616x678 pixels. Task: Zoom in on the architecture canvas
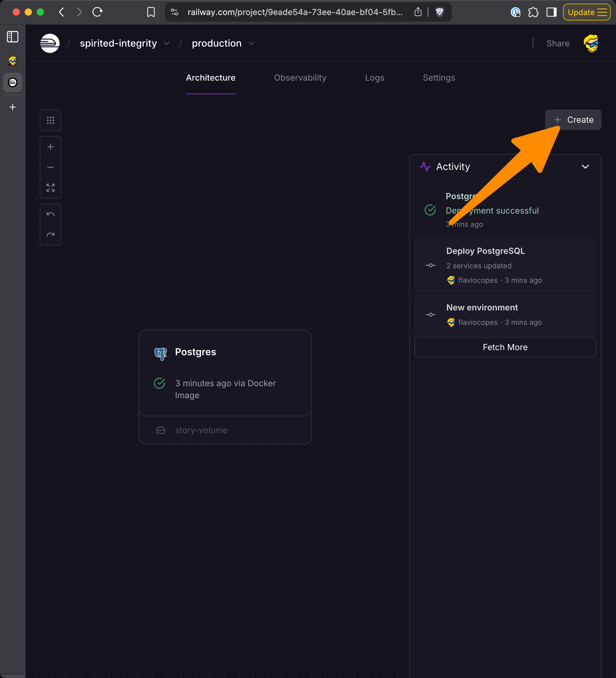[51, 147]
